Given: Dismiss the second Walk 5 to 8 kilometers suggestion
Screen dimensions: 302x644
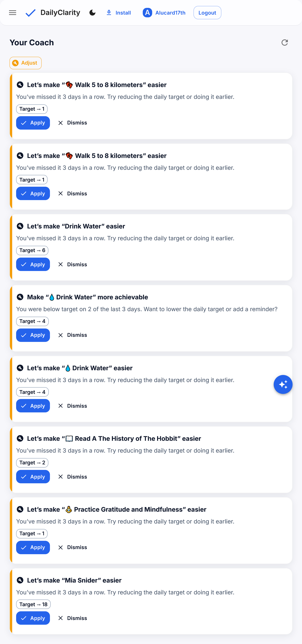Looking at the screenshot, I should pos(73,194).
